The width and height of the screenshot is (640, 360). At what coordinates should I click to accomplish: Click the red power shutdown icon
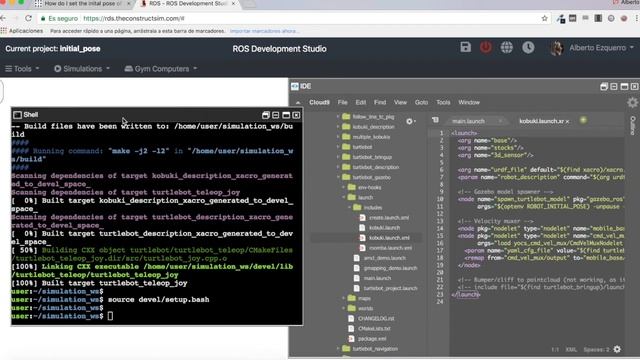click(x=486, y=47)
